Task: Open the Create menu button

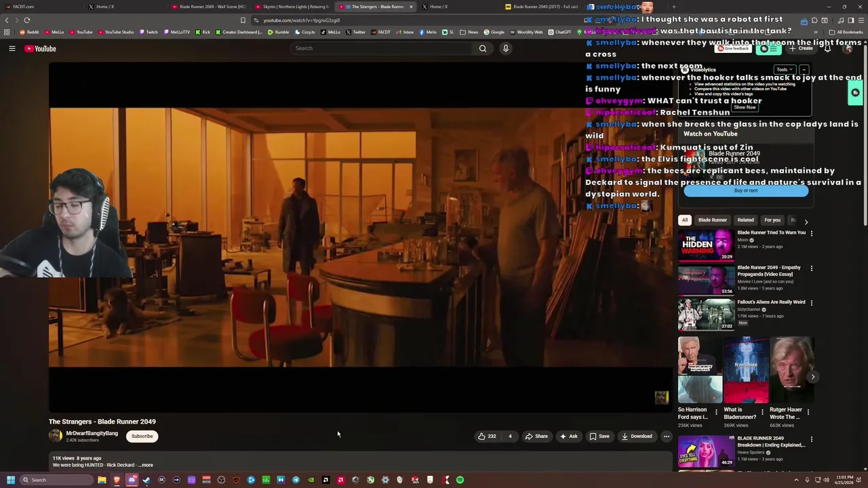Action: (801, 48)
